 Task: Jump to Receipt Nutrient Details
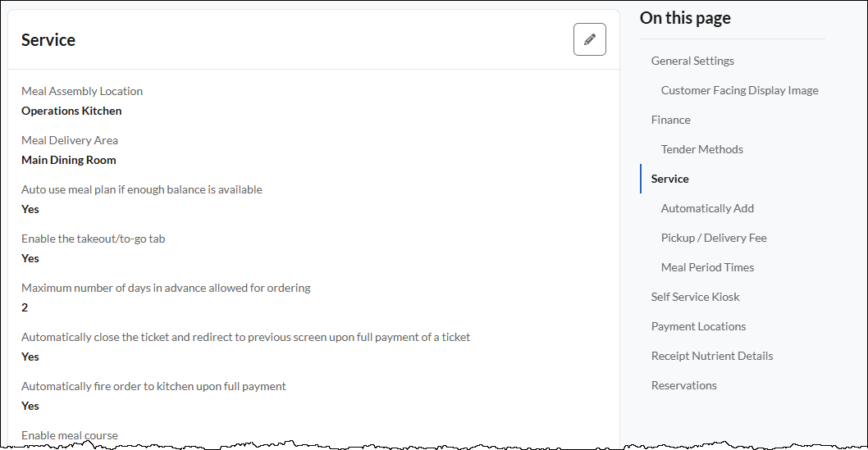[x=712, y=356]
